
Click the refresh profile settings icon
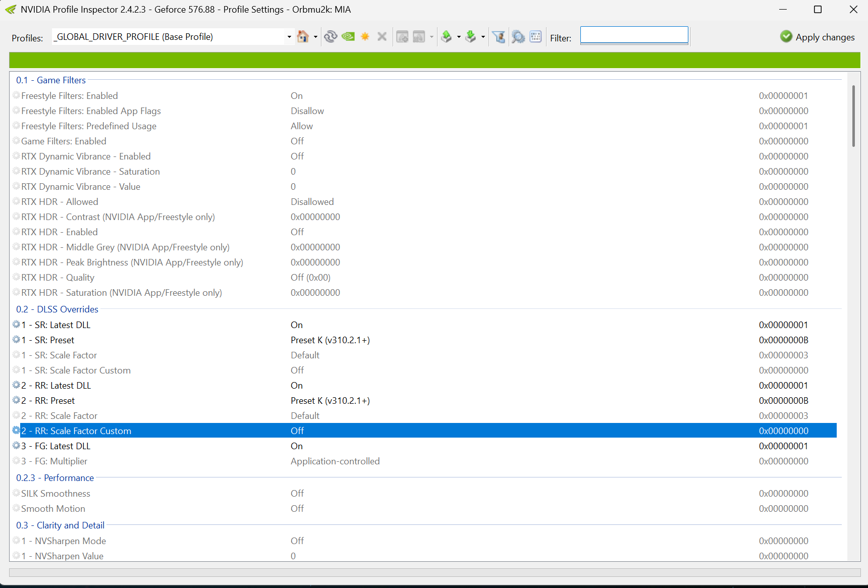pos(331,37)
